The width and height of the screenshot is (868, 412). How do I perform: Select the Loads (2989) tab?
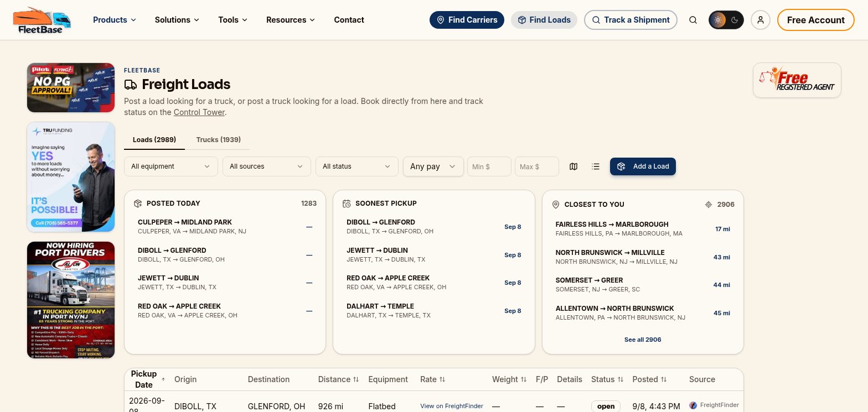[x=154, y=139]
